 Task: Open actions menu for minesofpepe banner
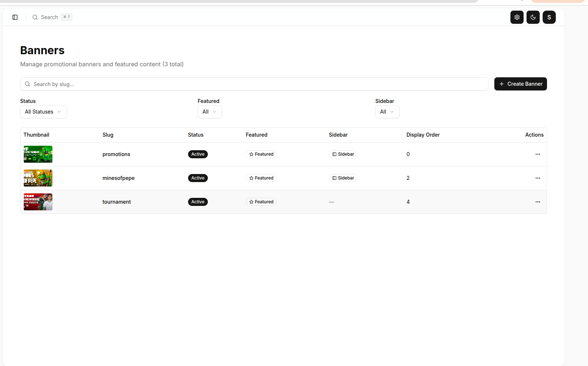538,178
